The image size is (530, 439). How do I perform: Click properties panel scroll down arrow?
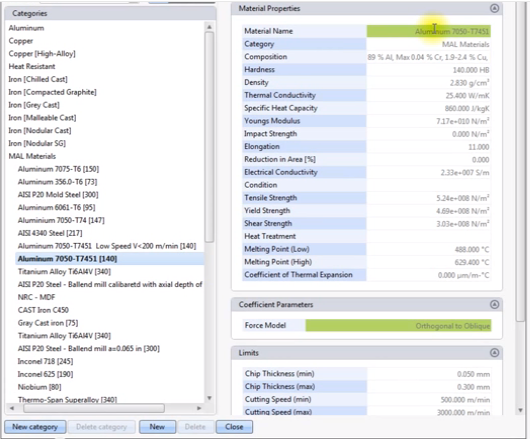pyautogui.click(x=521, y=410)
